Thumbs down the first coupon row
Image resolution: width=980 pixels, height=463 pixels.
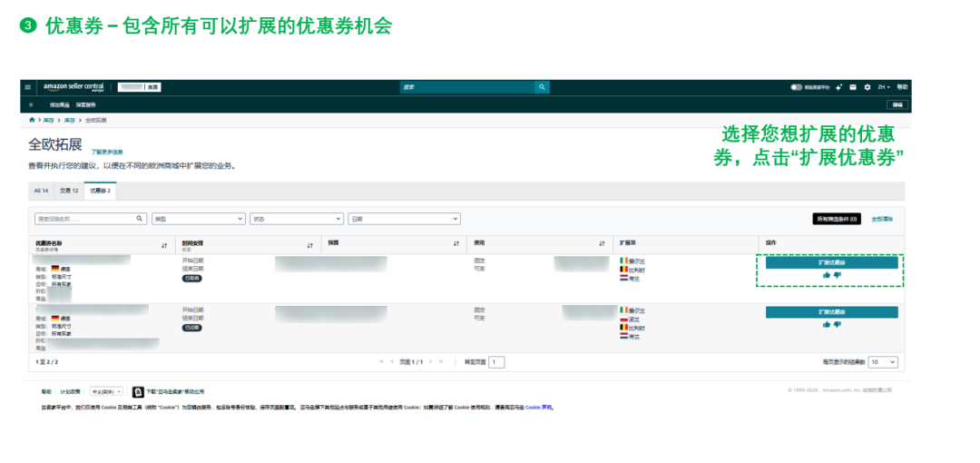pyautogui.click(x=838, y=275)
